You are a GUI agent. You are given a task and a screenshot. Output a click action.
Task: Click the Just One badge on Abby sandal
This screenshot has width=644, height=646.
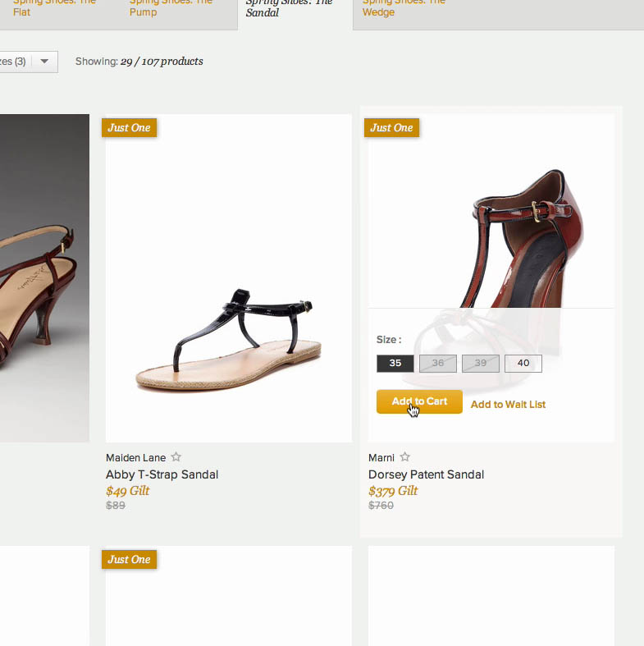[x=129, y=127]
